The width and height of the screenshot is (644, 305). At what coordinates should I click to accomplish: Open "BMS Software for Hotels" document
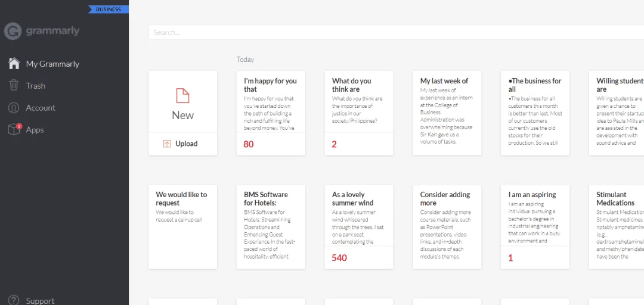[x=271, y=226]
